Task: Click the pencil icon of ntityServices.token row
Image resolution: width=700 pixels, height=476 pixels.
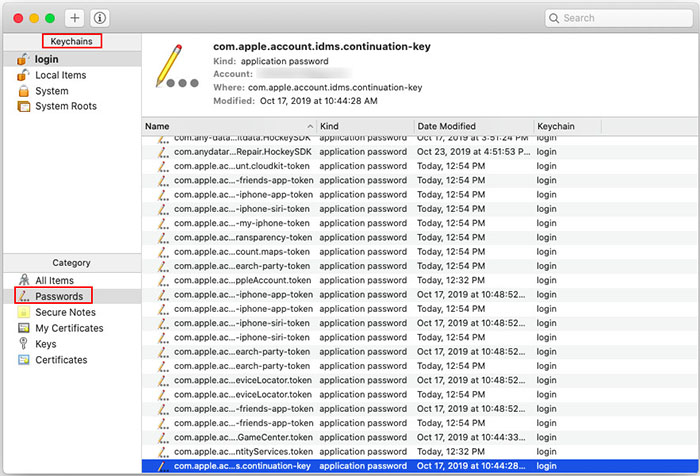Action: pyautogui.click(x=163, y=452)
